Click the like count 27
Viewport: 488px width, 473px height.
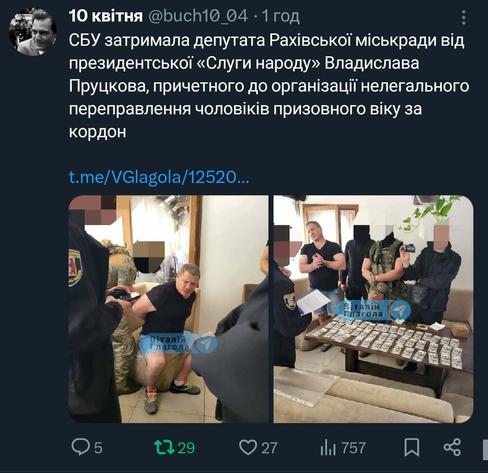click(269, 448)
